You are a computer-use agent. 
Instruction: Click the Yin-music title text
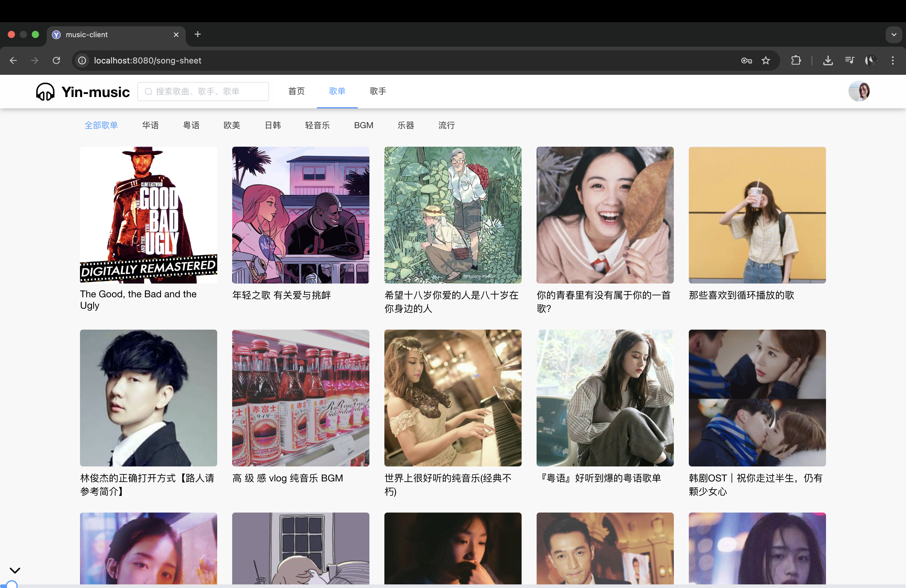[x=96, y=92]
